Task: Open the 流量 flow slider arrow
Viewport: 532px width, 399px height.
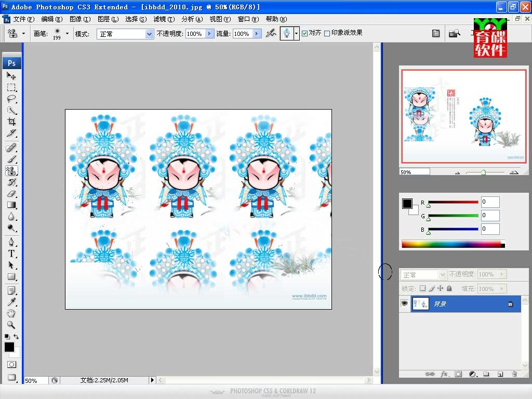Action: [x=257, y=33]
